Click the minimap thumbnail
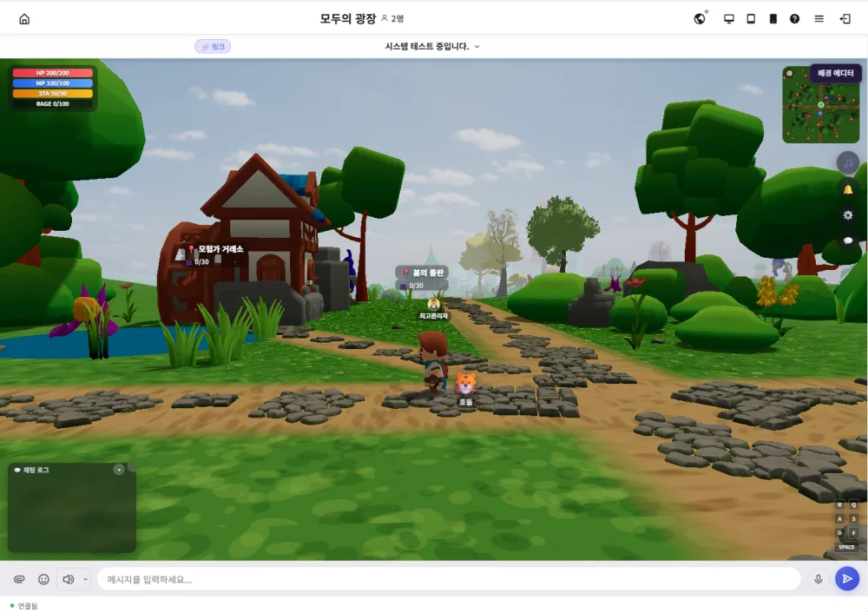This screenshot has height=612, width=868. click(x=820, y=105)
